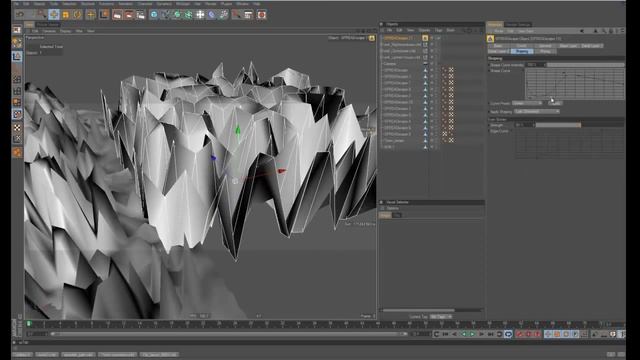Open the Render menu
Image resolution: width=640 pixels, height=360 pixels.
tap(211, 4)
